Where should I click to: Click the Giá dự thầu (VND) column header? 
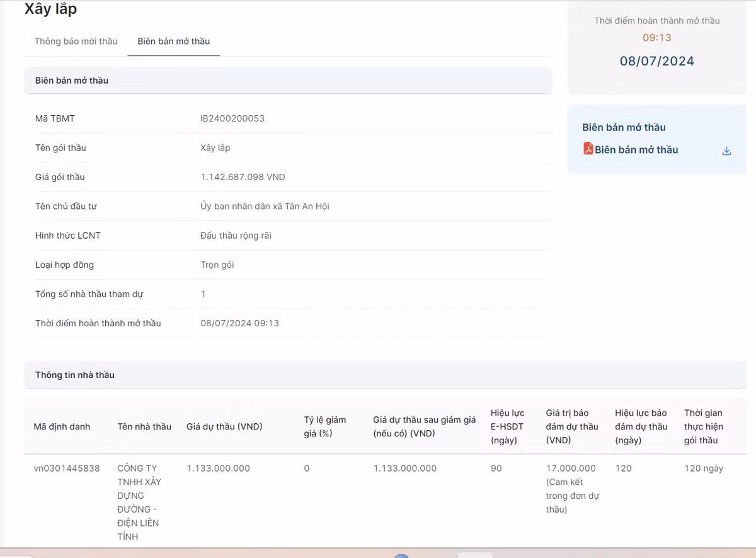tap(224, 426)
